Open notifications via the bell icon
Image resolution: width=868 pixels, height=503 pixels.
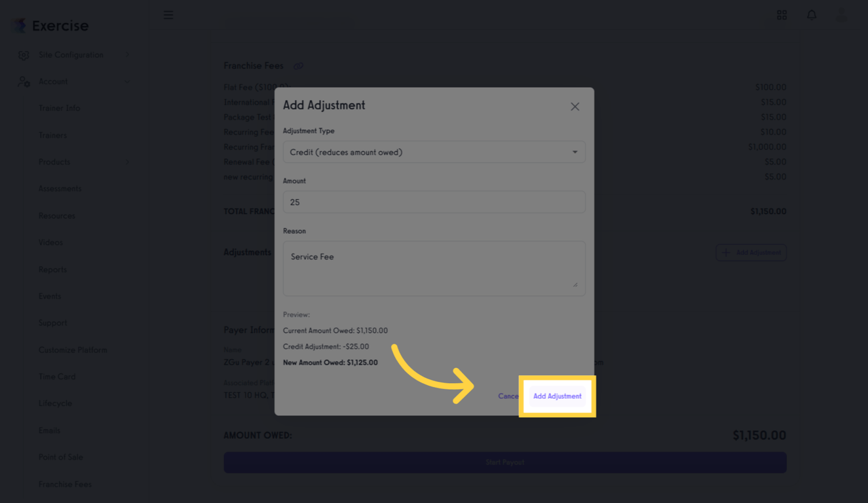click(x=812, y=14)
